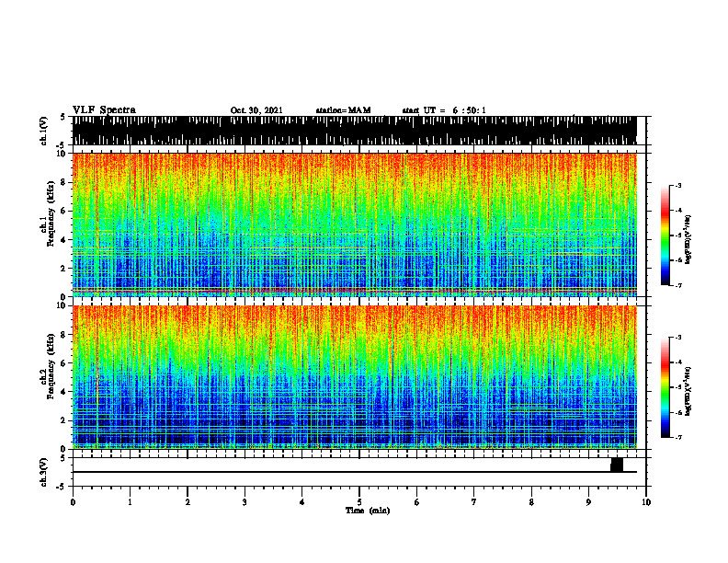Click the "0" tick on the time axis
The height and width of the screenshot is (563, 728).
click(73, 502)
